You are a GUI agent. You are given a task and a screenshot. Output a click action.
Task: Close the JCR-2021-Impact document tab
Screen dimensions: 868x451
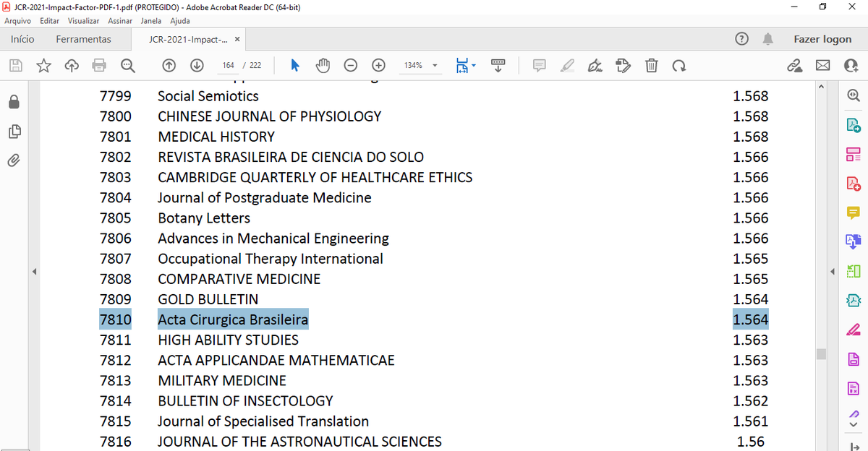click(x=237, y=39)
